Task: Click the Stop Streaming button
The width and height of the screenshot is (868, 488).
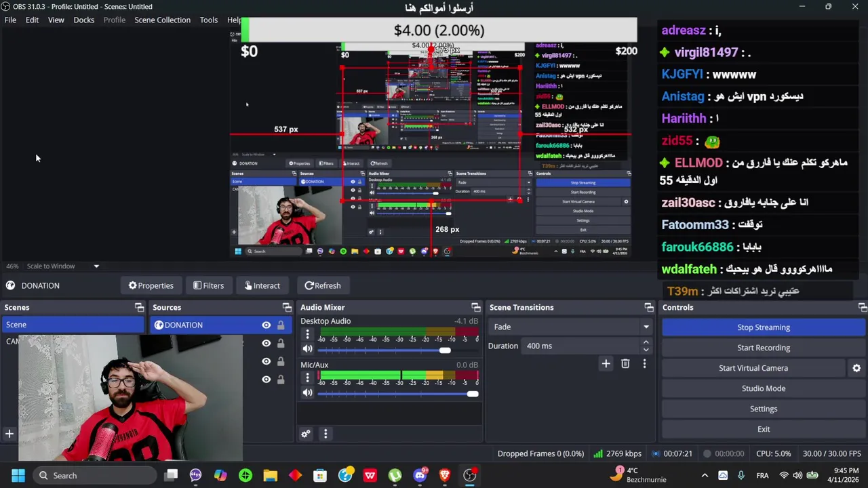Action: (x=763, y=327)
